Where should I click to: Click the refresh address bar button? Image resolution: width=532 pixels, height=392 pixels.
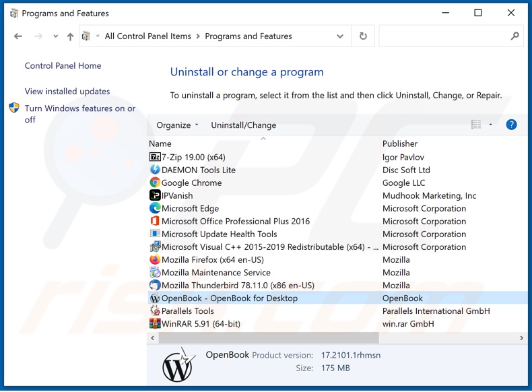click(363, 36)
